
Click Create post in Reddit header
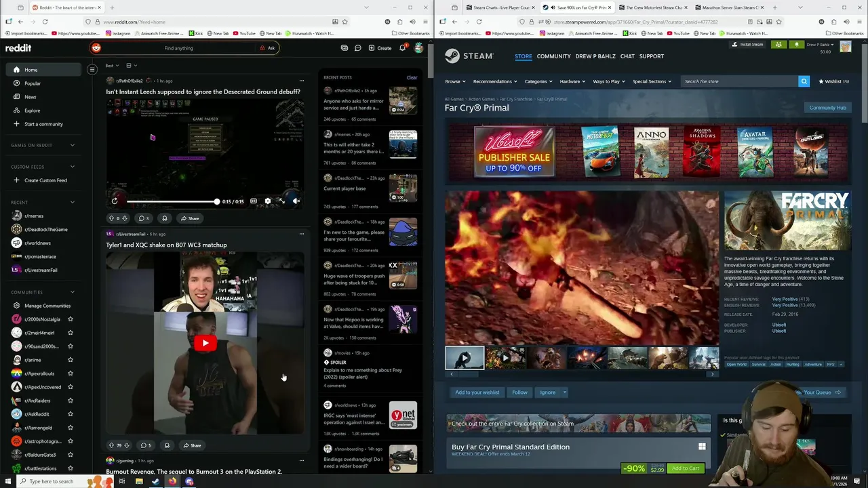pos(380,48)
